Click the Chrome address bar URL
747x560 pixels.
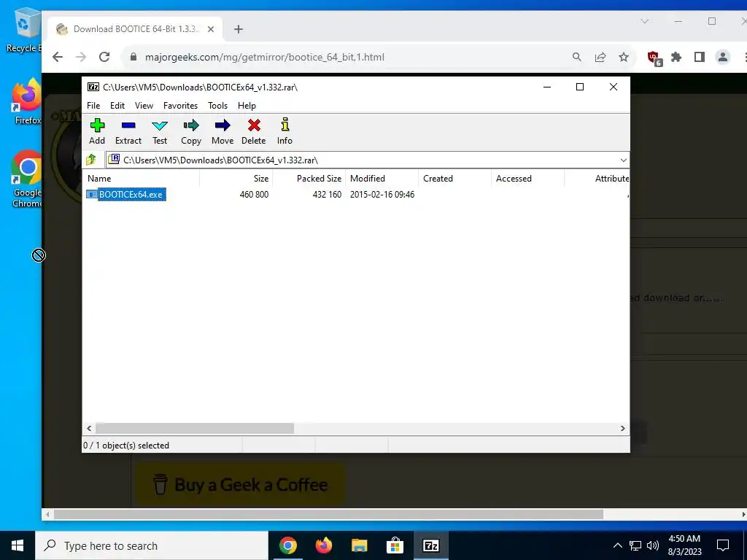click(264, 57)
